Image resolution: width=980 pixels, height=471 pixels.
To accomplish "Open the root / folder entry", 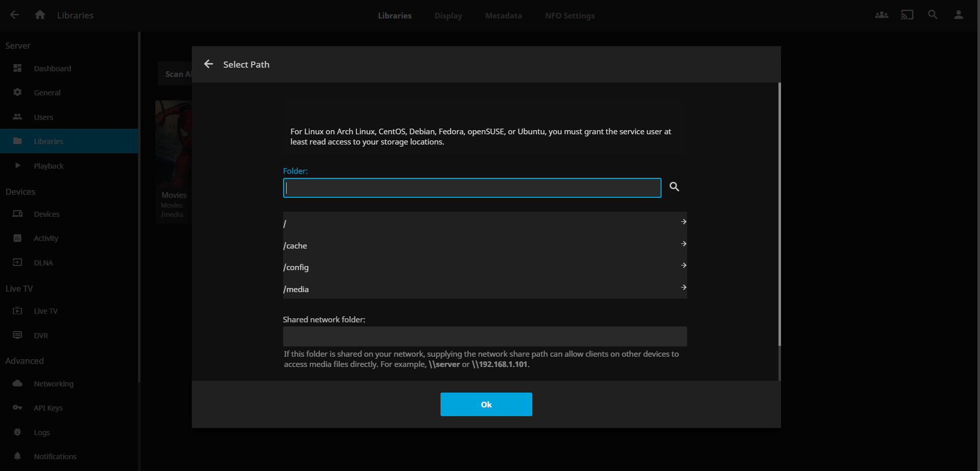I will click(484, 223).
